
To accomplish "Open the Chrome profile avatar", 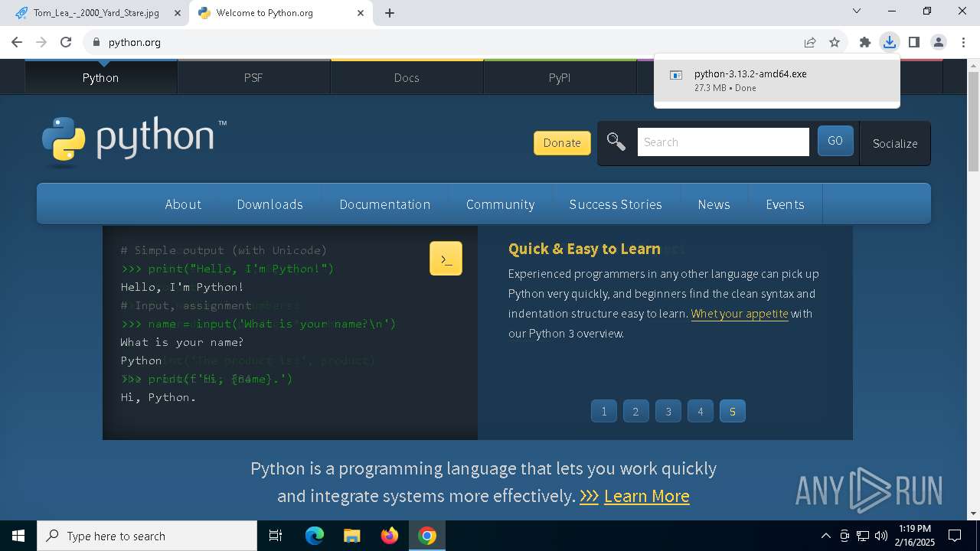I will [939, 42].
